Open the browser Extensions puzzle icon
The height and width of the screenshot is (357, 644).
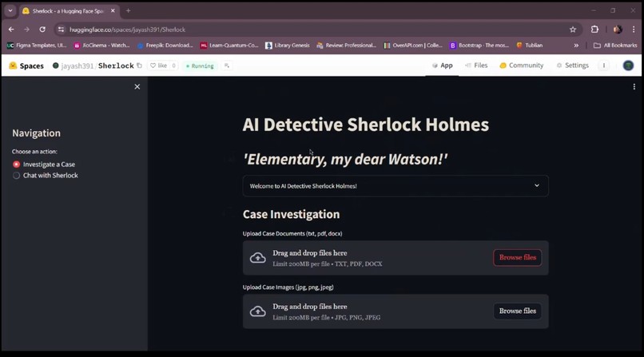pos(594,30)
